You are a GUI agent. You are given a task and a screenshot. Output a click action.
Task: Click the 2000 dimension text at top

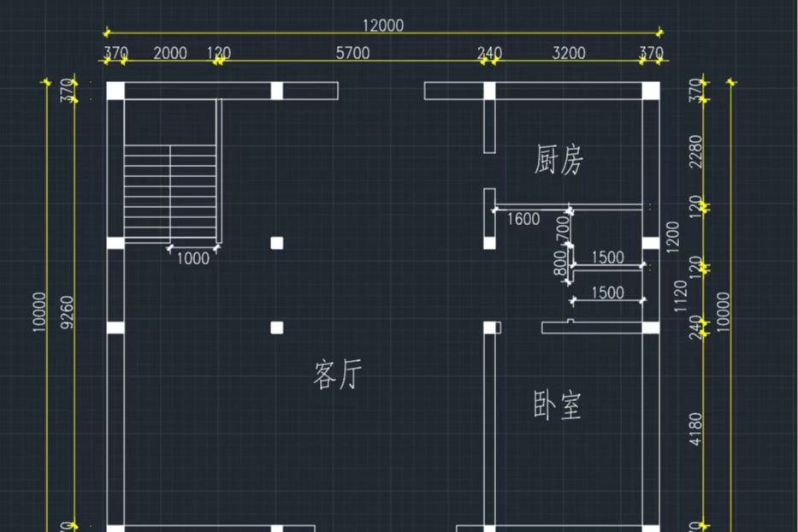click(x=169, y=53)
